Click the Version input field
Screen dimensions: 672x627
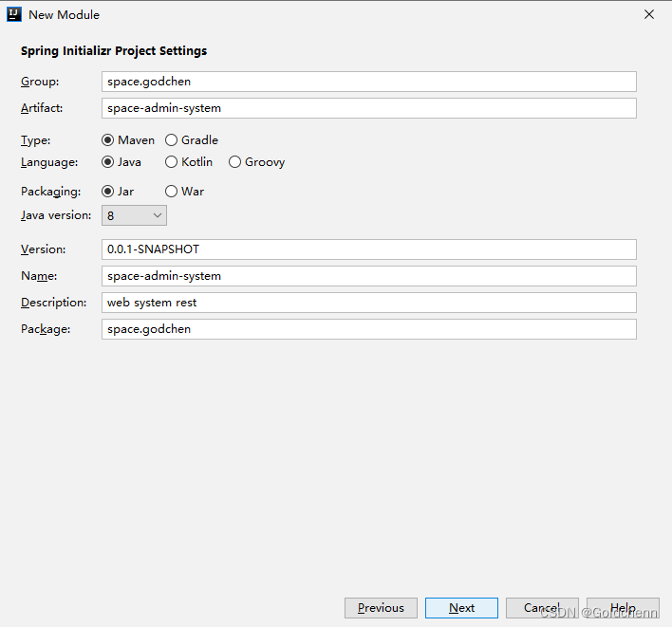[x=369, y=249]
